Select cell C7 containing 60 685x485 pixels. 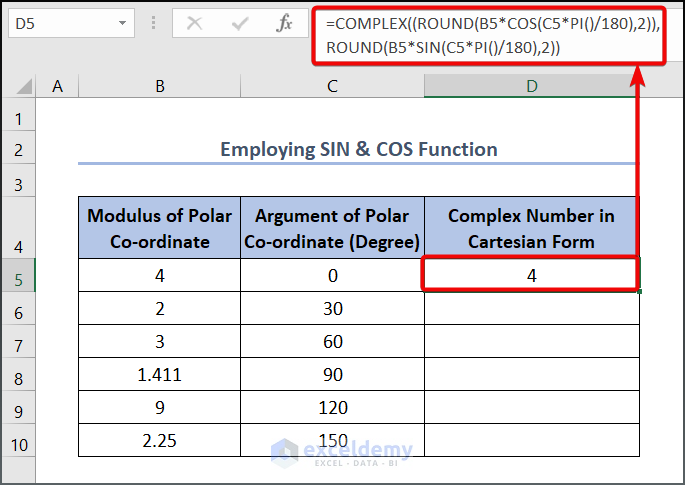pyautogui.click(x=332, y=341)
